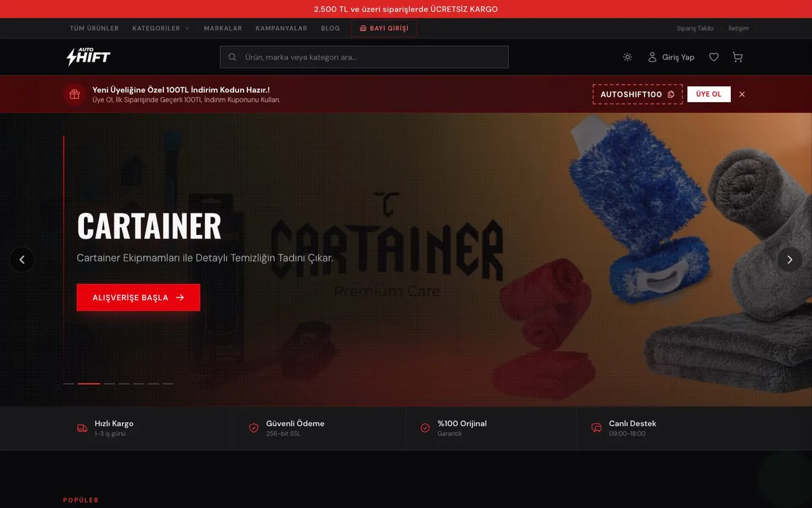This screenshot has width=812, height=508.
Task: Focus the product search field
Action: click(364, 58)
